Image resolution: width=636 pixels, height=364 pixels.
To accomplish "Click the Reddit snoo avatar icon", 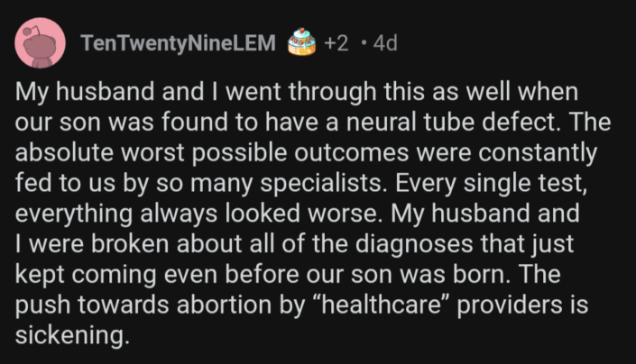I will pos(41,43).
